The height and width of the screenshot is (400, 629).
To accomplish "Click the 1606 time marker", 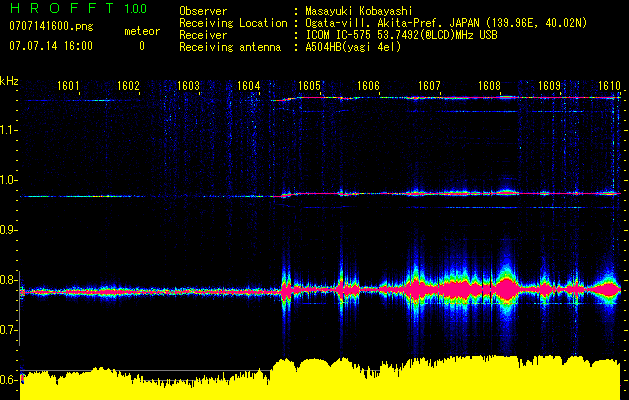I will click(x=368, y=86).
